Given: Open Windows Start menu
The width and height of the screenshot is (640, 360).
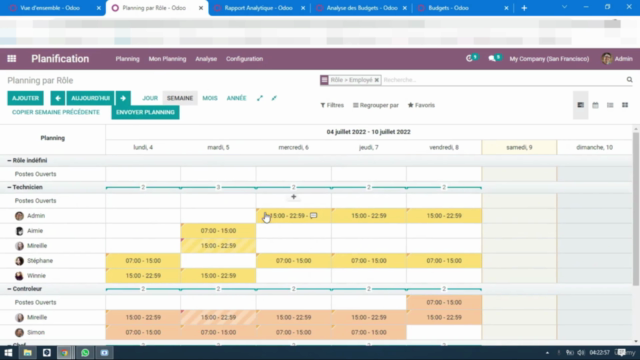Looking at the screenshot, I should point(8,353).
